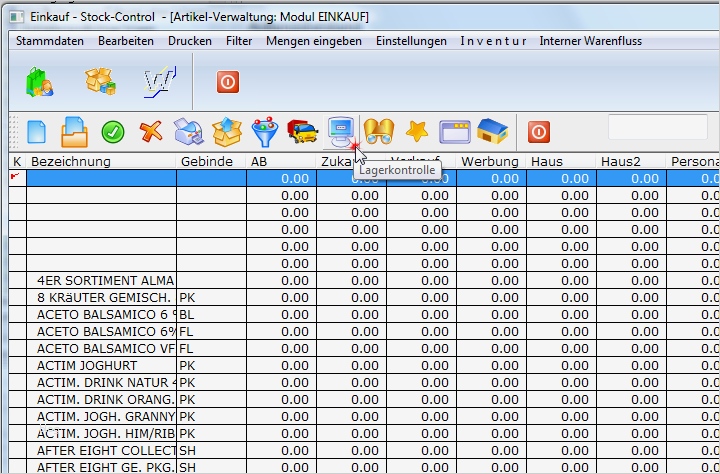
Task: Search with the binoculars icon
Action: tap(379, 132)
